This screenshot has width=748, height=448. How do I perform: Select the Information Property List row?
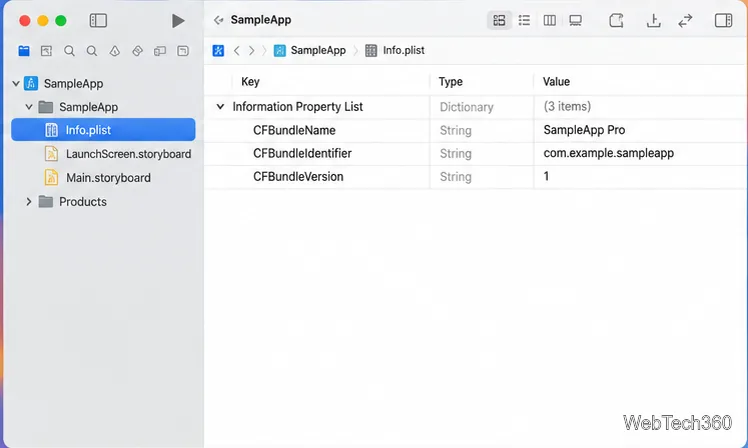tap(476, 106)
